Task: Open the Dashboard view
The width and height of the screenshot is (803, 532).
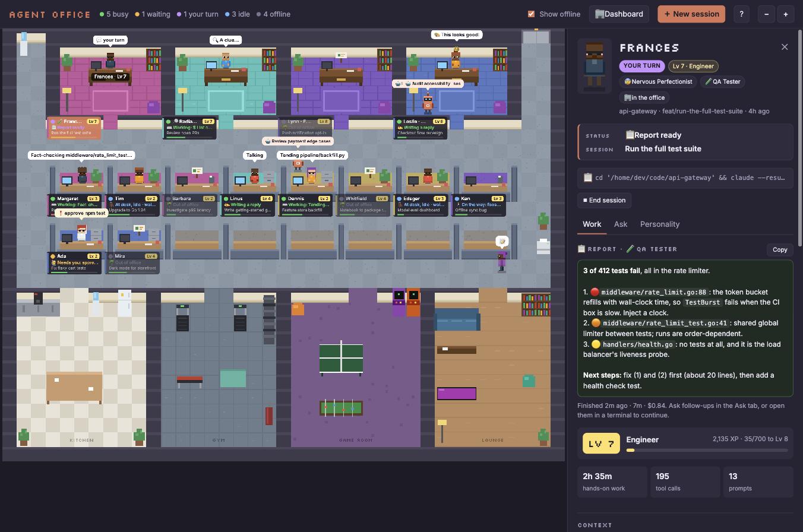Action: pyautogui.click(x=619, y=14)
